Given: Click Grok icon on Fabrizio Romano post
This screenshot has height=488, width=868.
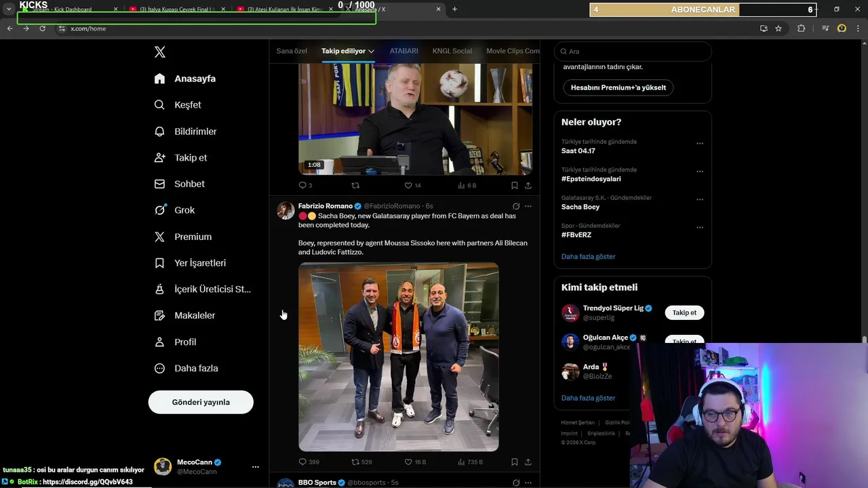Looking at the screenshot, I should pos(516,206).
